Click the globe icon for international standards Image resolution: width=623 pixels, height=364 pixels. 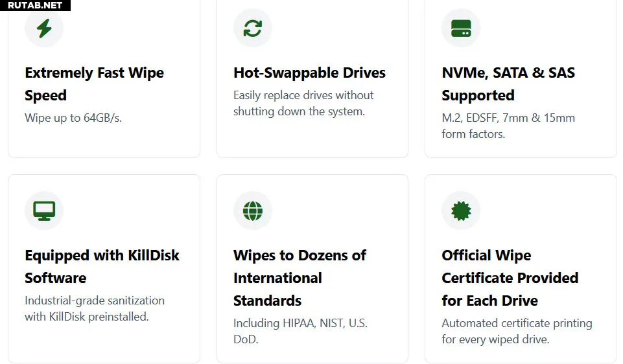point(252,210)
